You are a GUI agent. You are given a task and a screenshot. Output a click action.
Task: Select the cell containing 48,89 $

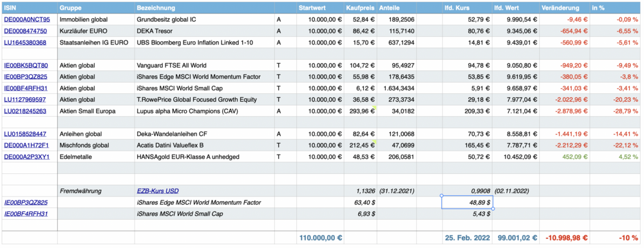click(467, 202)
